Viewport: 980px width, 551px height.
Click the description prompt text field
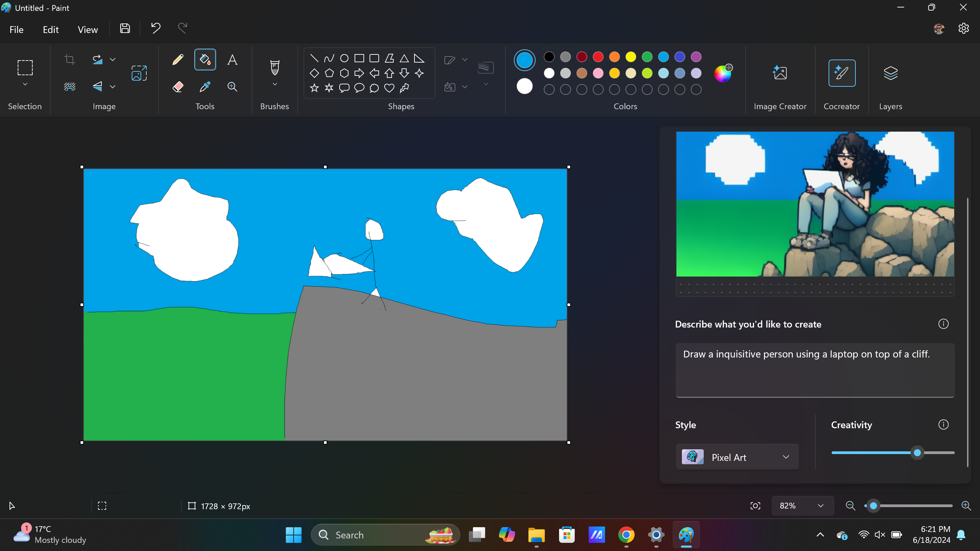(815, 370)
